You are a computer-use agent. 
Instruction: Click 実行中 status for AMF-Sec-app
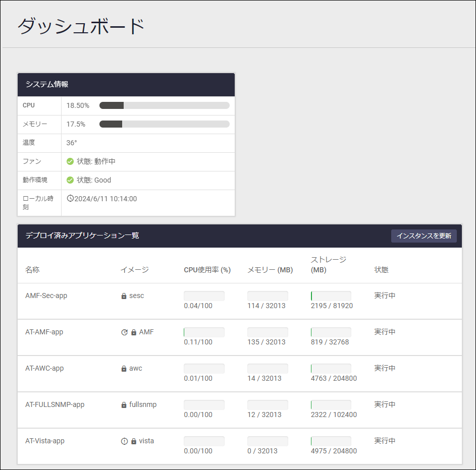pos(385,296)
